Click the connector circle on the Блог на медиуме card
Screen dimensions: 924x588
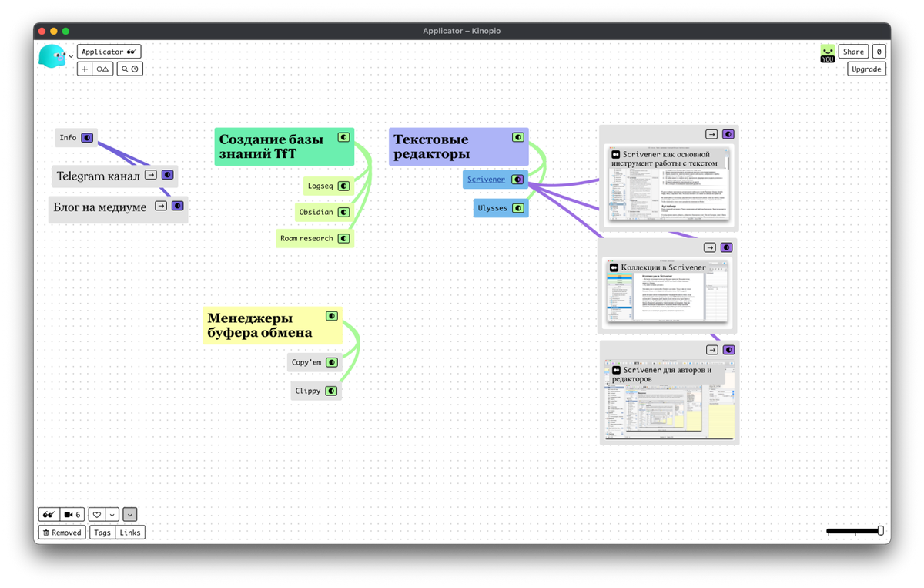[x=177, y=206]
